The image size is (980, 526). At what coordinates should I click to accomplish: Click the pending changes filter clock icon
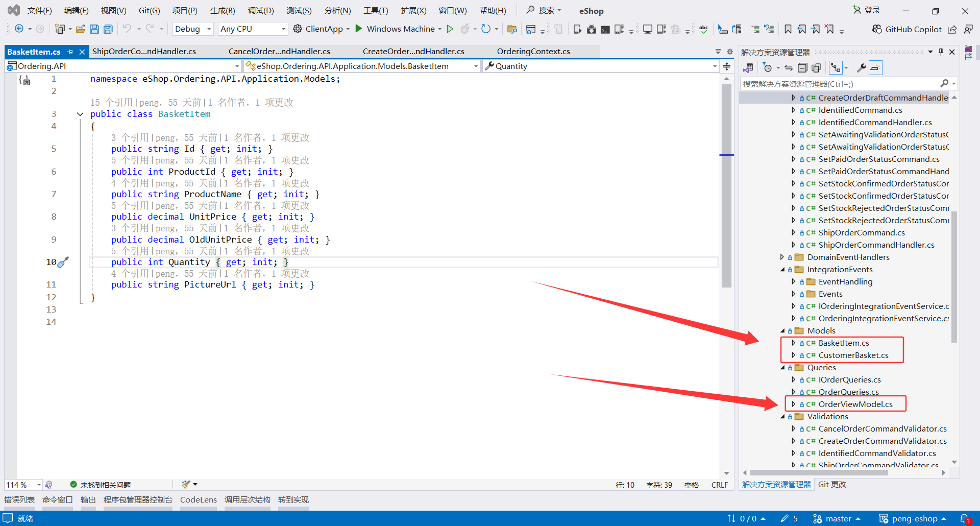(767, 68)
